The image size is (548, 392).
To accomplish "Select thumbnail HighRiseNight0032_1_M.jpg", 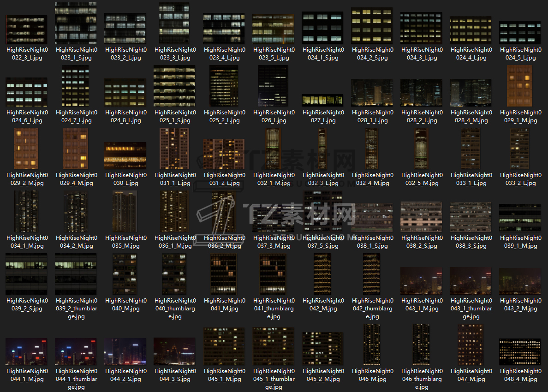I will pos(273,148).
